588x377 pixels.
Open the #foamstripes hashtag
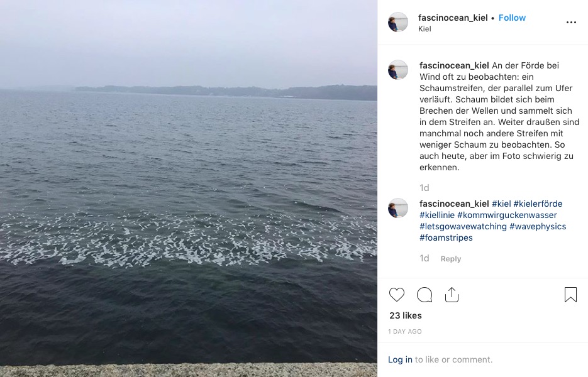pos(446,238)
